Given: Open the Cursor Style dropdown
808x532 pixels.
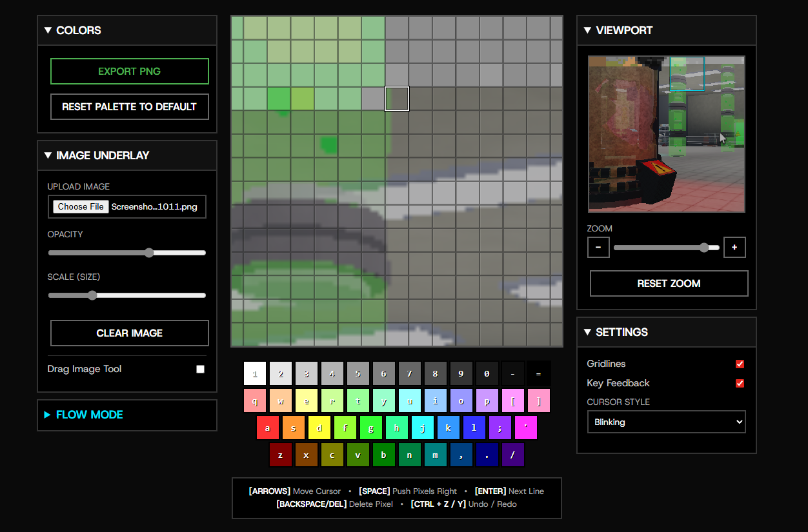Looking at the screenshot, I should pyautogui.click(x=666, y=422).
